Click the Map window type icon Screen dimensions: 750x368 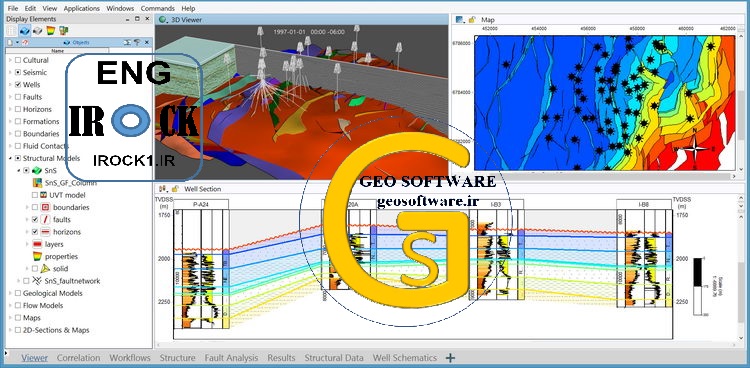(460, 20)
